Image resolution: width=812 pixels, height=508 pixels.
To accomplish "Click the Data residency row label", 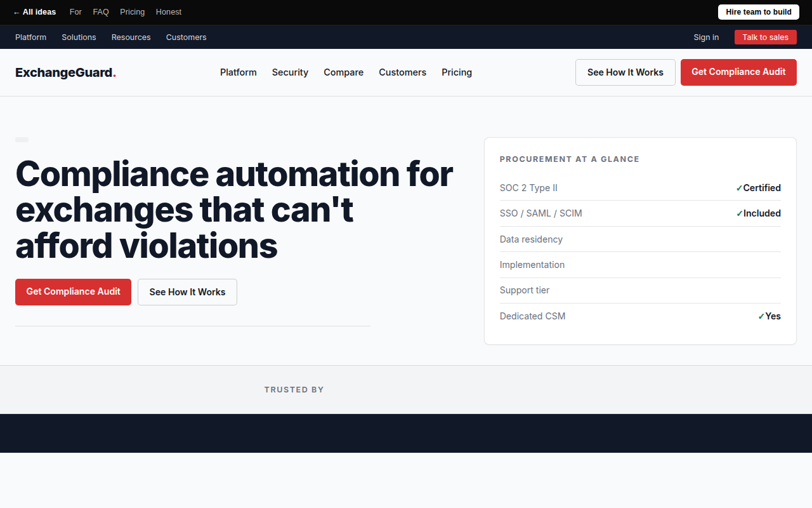I will click(531, 239).
